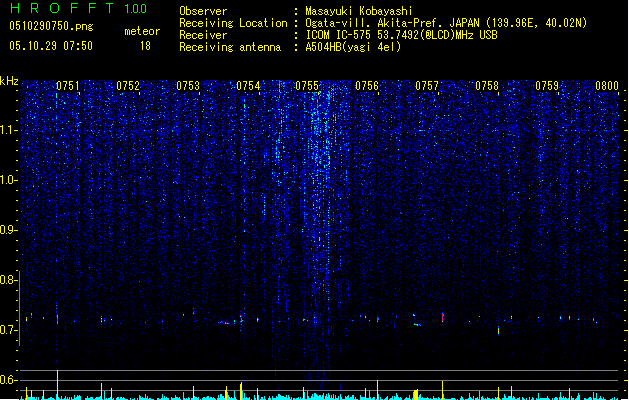Viewport: 629px width, 400px height.
Task: Click the 0.6 kHz axis label
Action: [x=9, y=380]
